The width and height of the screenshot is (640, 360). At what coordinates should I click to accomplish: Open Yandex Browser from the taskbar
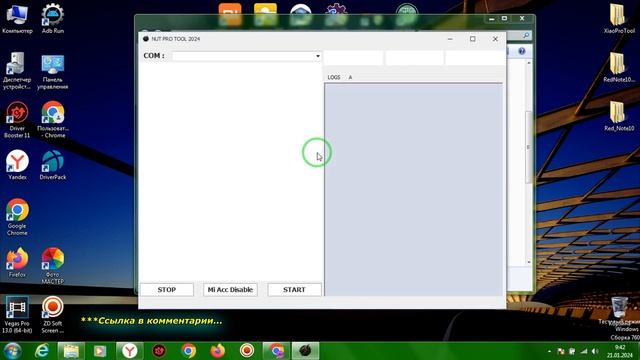[129, 351]
